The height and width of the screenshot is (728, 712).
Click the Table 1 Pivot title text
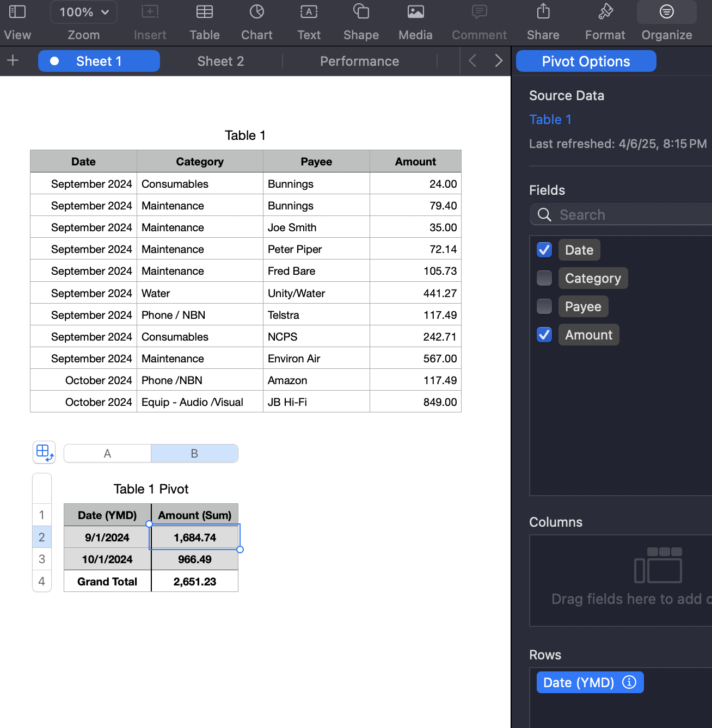151,489
